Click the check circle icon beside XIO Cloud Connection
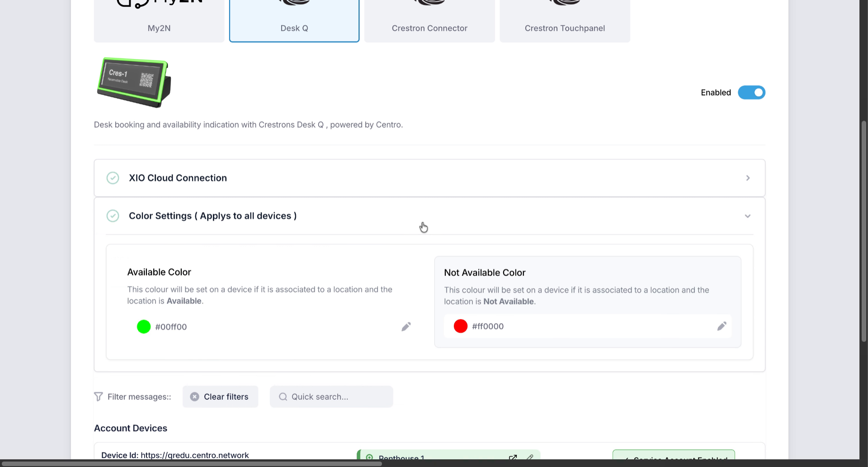 (113, 178)
